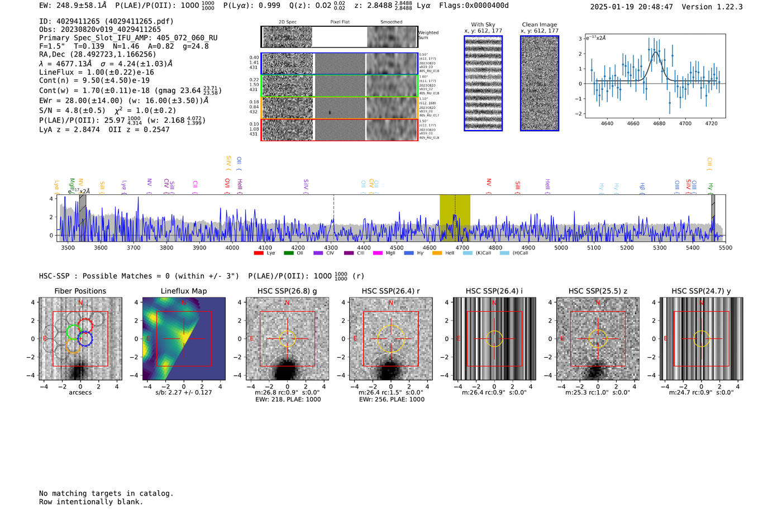
Task: Open the Weighted Sum 2D spectrum strip
Action: (339, 37)
